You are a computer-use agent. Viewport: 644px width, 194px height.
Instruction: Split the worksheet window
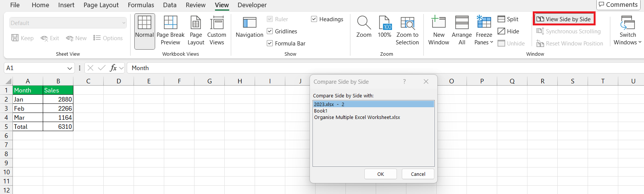(508, 19)
